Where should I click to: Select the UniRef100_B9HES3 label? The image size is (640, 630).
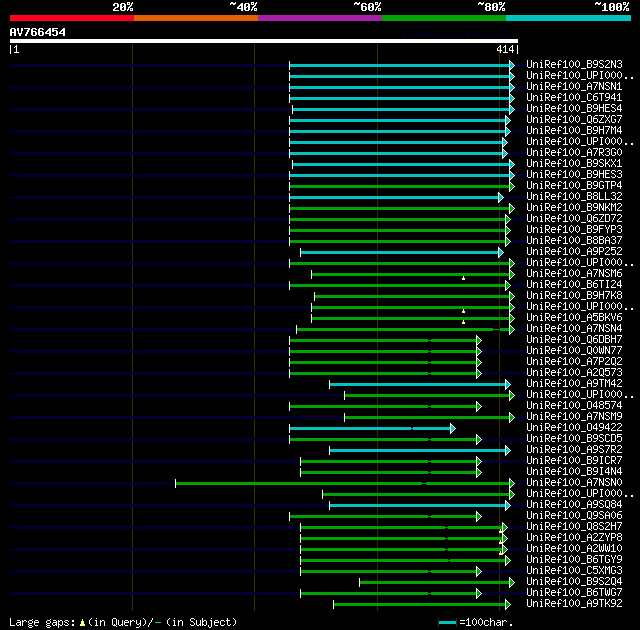[574, 175]
